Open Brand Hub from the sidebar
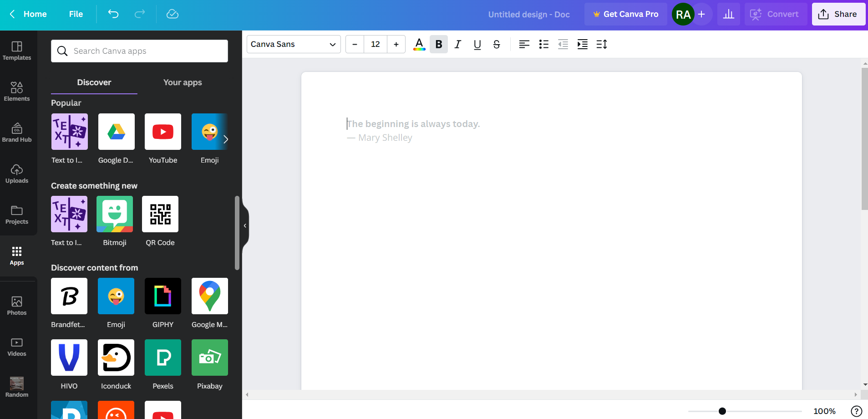The width and height of the screenshot is (868, 419). point(17,133)
